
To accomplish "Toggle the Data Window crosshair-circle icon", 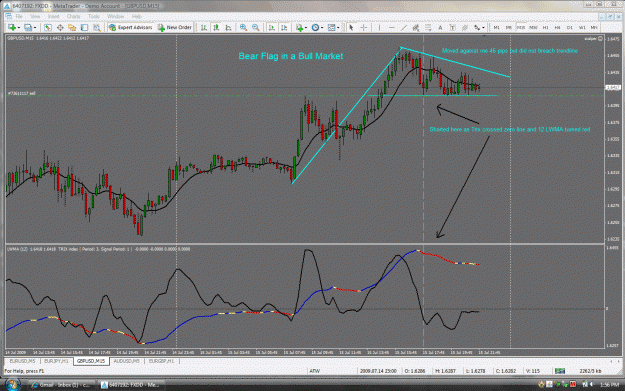I will coord(60,28).
